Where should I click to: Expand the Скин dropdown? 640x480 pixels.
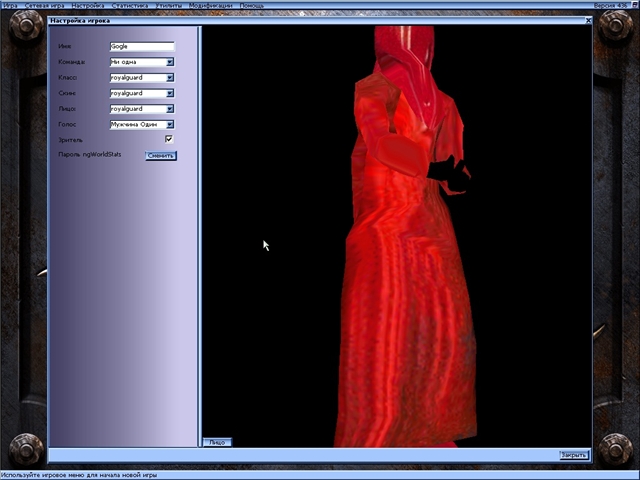[x=170, y=93]
